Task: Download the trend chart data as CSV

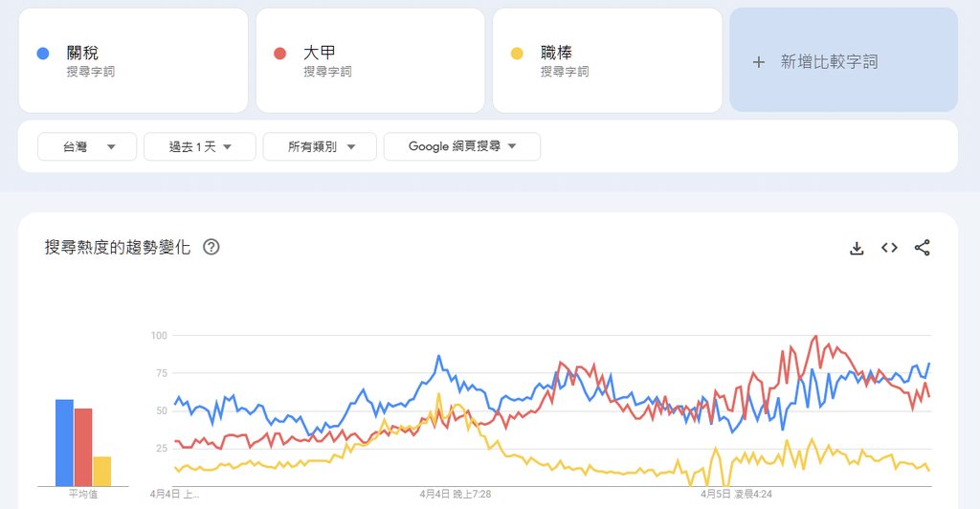Action: pos(857,248)
